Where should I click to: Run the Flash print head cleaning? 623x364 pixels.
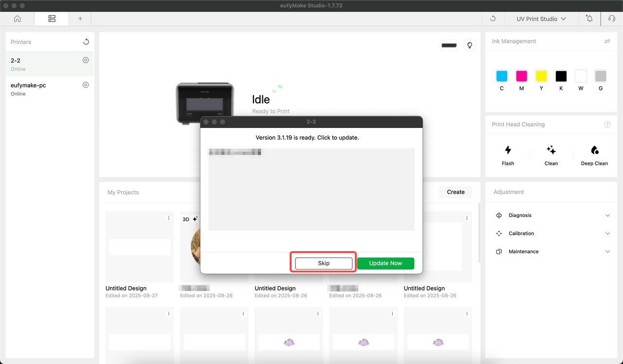(x=508, y=155)
